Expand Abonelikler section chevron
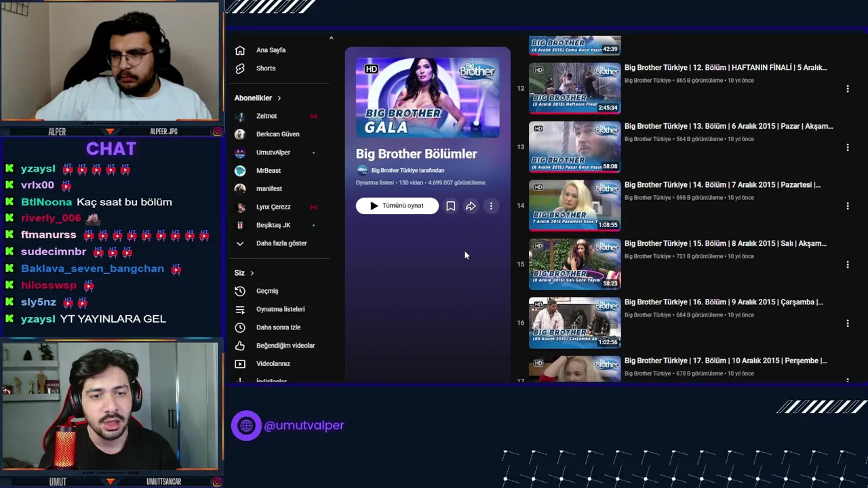 coord(279,98)
